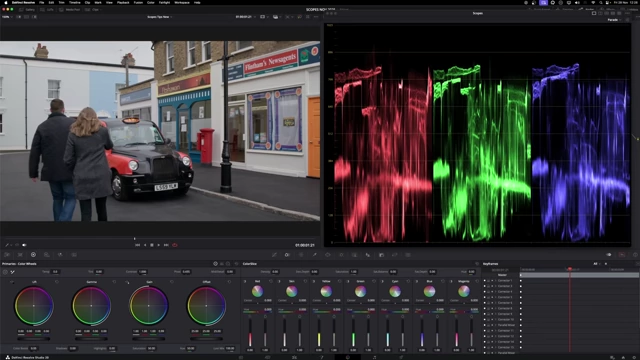Open the Camera Raw palette
Image resolution: width=640 pixels, height=360 pixels.
7,255
